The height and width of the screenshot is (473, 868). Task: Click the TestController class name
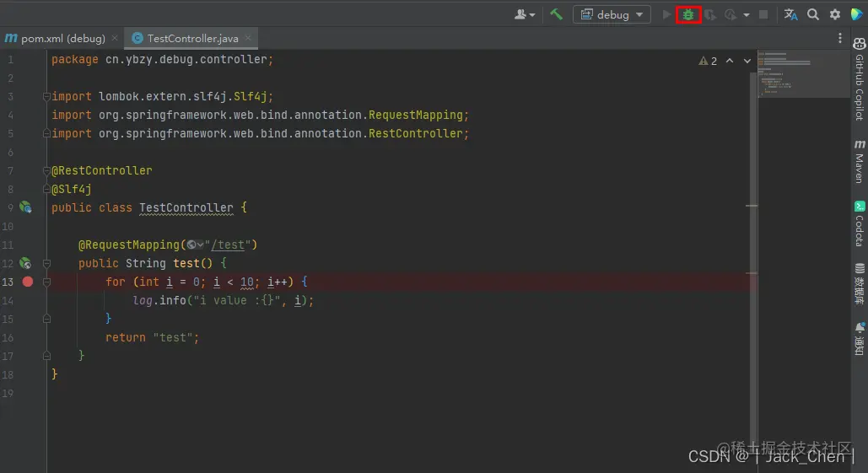pos(186,207)
